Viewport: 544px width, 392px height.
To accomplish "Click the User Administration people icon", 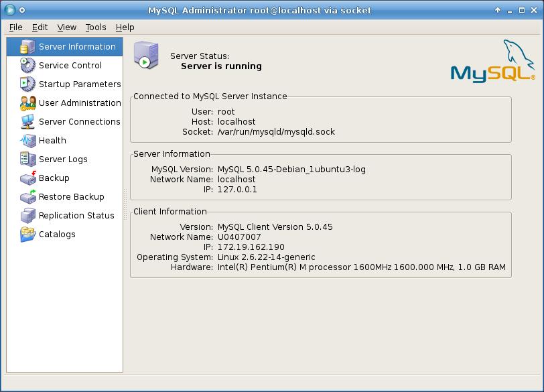I will (x=27, y=103).
